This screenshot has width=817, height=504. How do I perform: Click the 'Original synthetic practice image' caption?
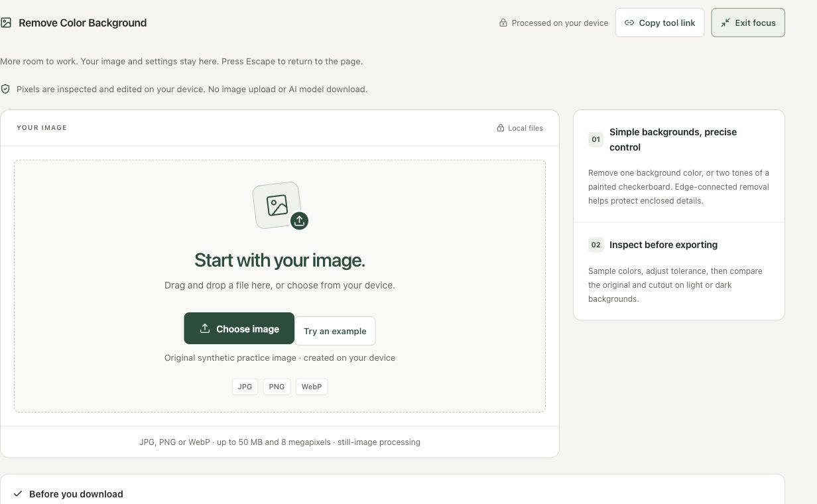click(x=280, y=357)
